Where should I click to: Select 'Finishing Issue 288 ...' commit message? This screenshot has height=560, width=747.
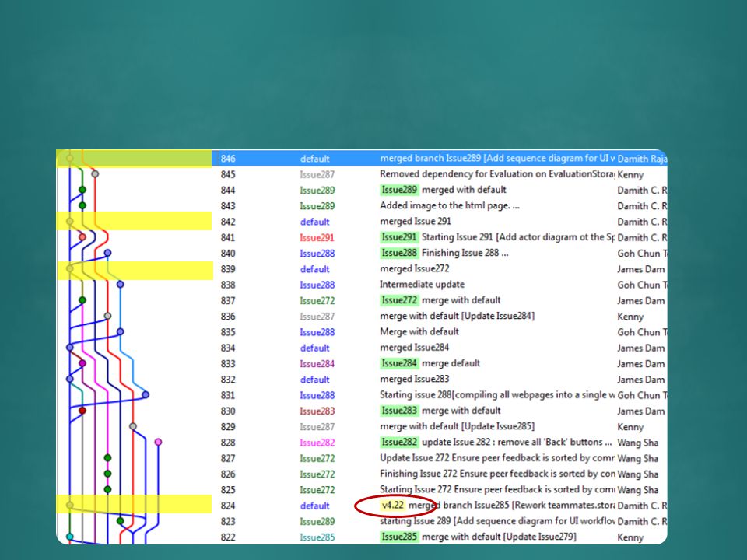click(x=465, y=253)
